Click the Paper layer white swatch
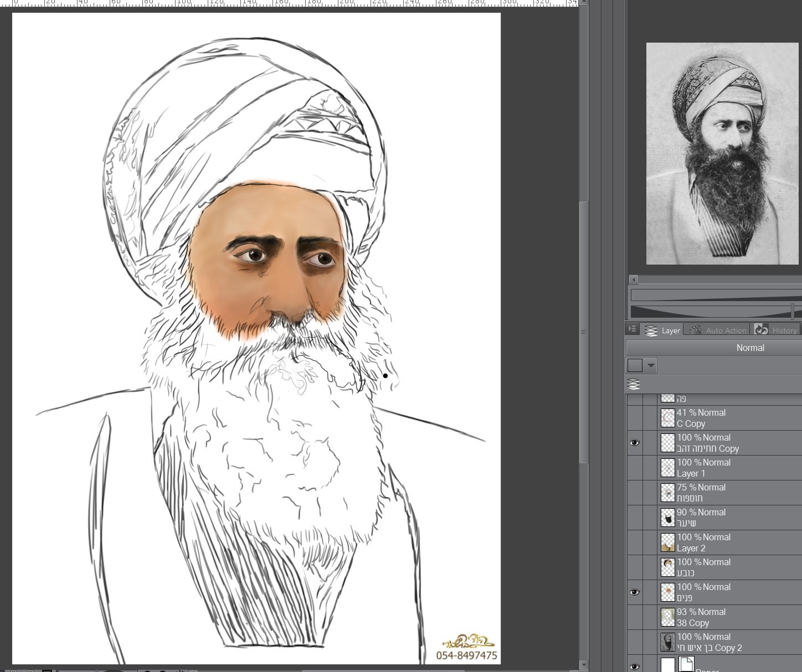 [668, 665]
